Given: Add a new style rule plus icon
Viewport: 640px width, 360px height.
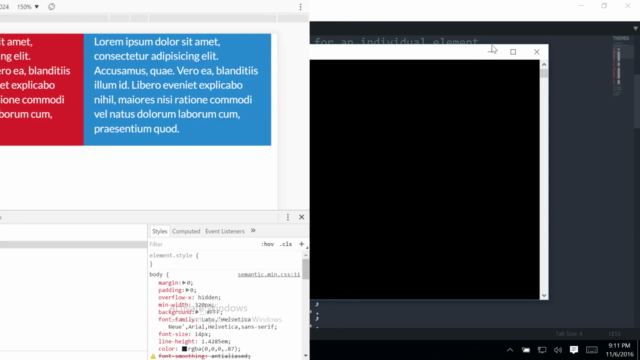Looking at the screenshot, I should [302, 244].
